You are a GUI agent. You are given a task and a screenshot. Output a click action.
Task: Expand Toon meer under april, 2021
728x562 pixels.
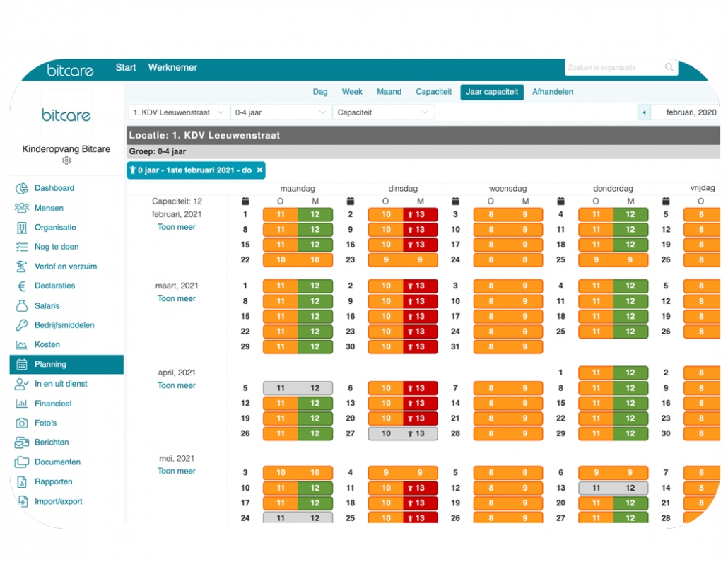coord(177,385)
